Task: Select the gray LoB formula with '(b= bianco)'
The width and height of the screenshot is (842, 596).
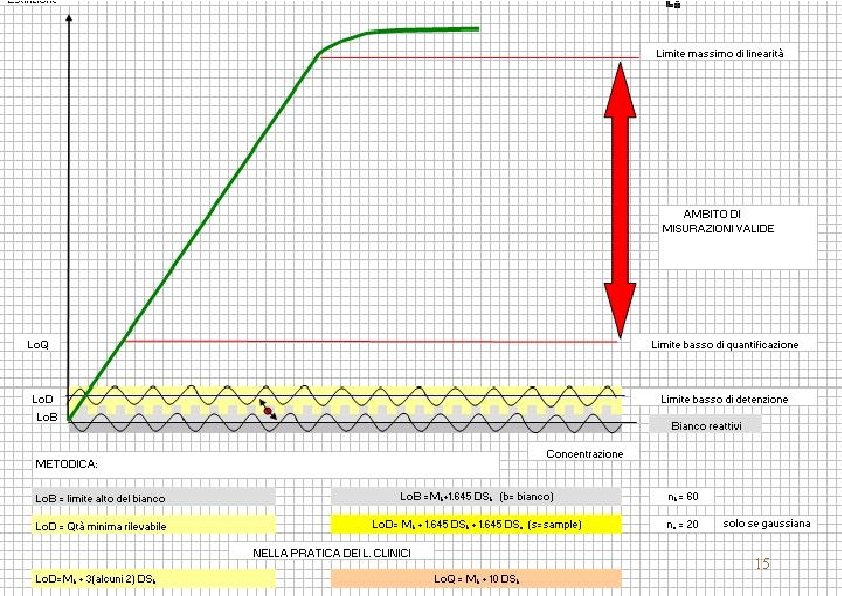Action: 476,497
